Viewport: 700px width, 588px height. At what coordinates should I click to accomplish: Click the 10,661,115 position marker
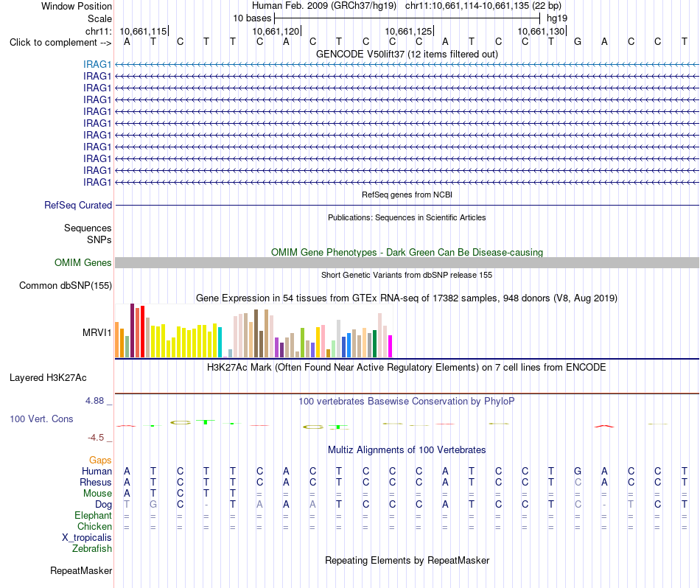(x=143, y=31)
